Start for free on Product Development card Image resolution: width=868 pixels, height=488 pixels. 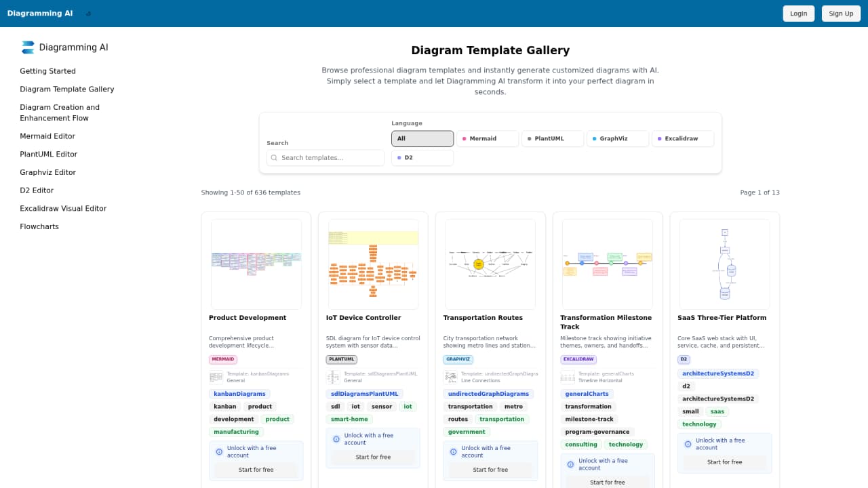point(256,470)
